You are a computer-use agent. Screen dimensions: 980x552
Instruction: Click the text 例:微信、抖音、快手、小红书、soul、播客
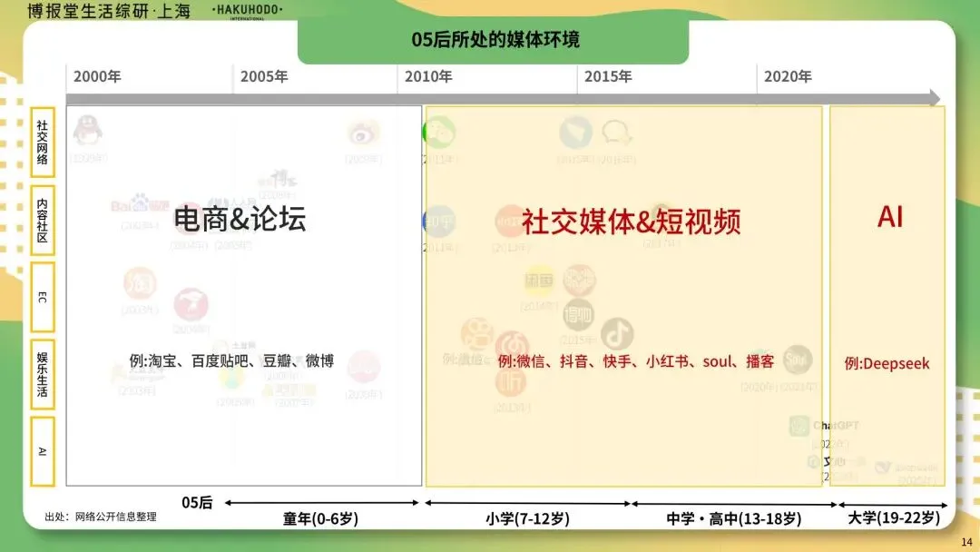(635, 361)
